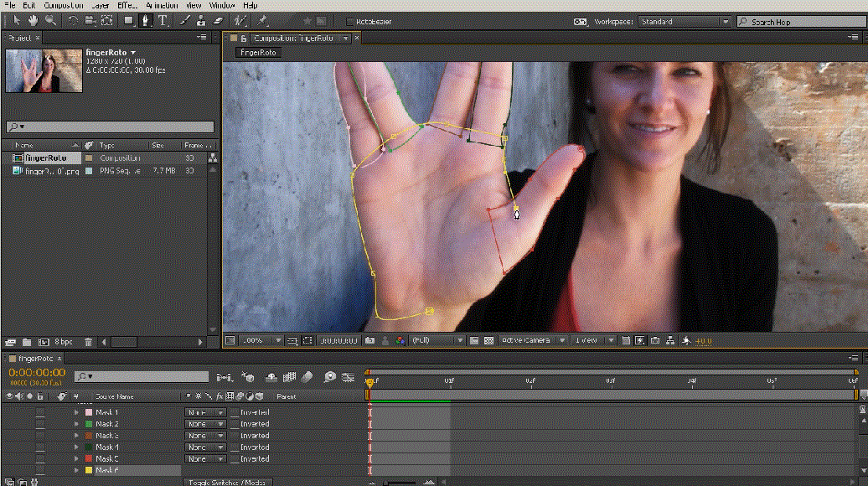Open Mask 1 mode None dropdown
This screenshot has height=486, width=868.
click(x=204, y=412)
